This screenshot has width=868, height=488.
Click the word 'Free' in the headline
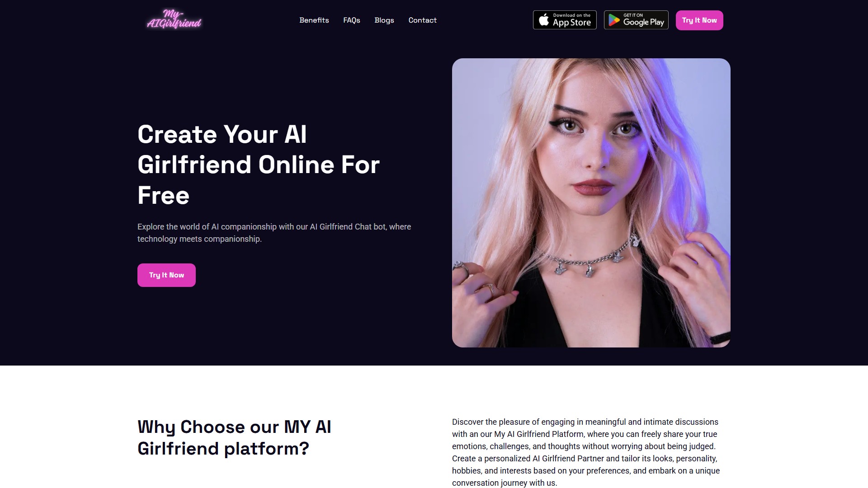(163, 195)
